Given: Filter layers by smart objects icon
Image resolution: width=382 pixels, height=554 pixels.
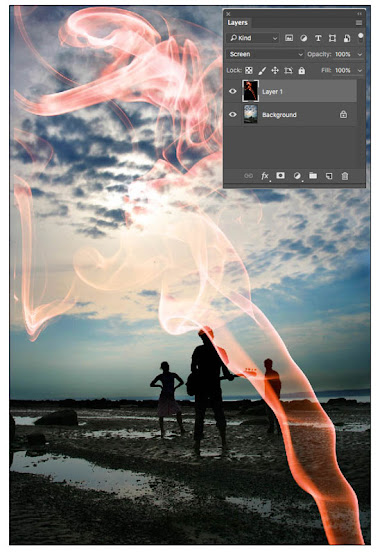Looking at the screenshot, I should point(347,38).
